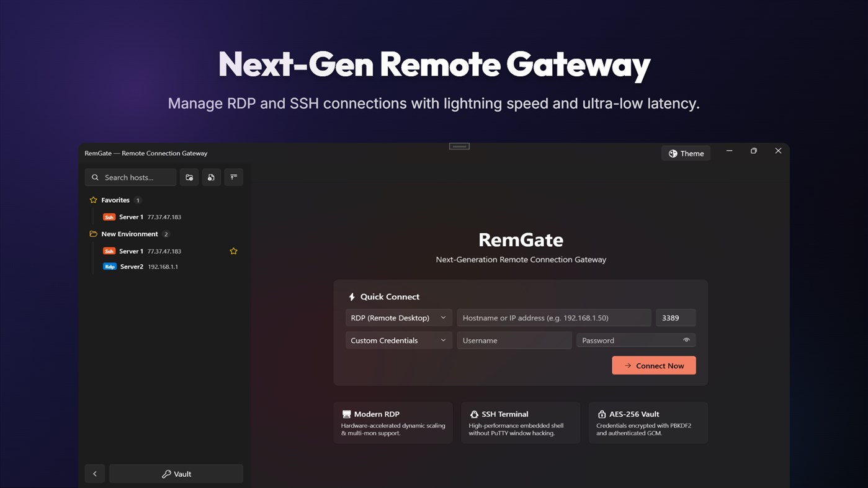This screenshot has width=868, height=488.
Task: Click the lightning bolt Quick Connect icon
Action: pos(352,297)
